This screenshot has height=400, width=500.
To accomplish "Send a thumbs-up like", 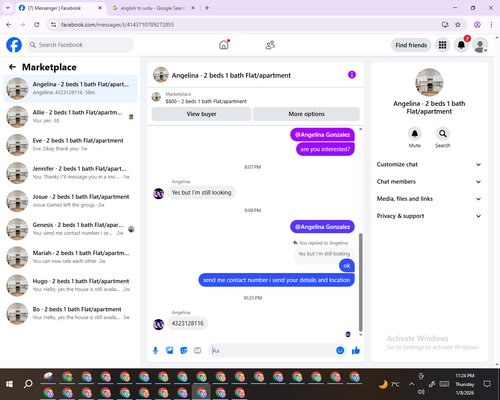I will coord(356,350).
